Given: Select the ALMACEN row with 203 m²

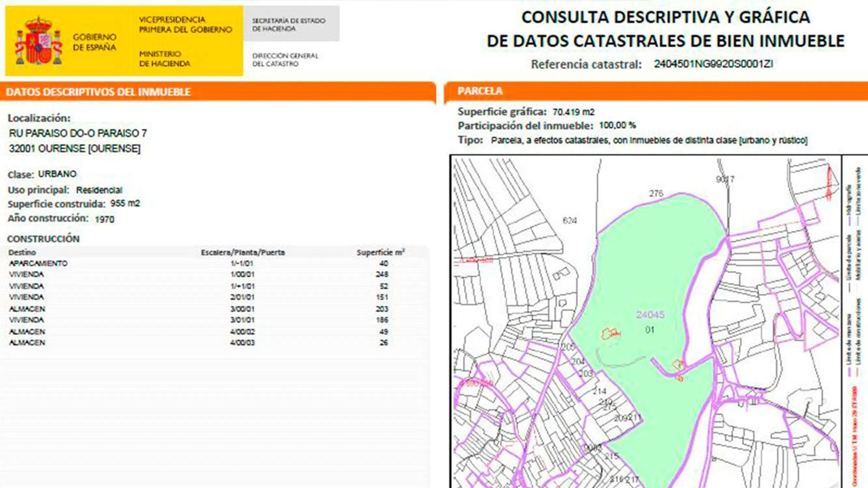Looking at the screenshot, I should pyautogui.click(x=27, y=308).
